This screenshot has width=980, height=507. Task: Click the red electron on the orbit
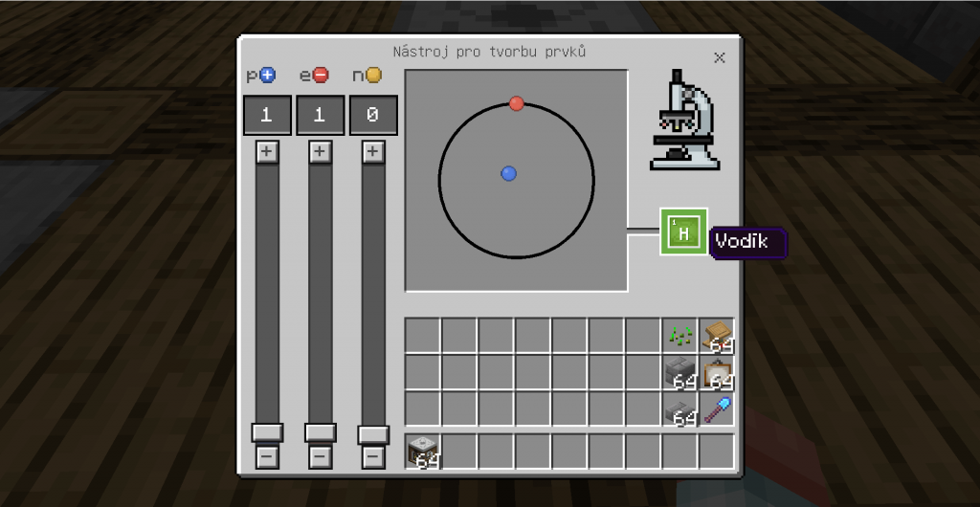(x=517, y=103)
